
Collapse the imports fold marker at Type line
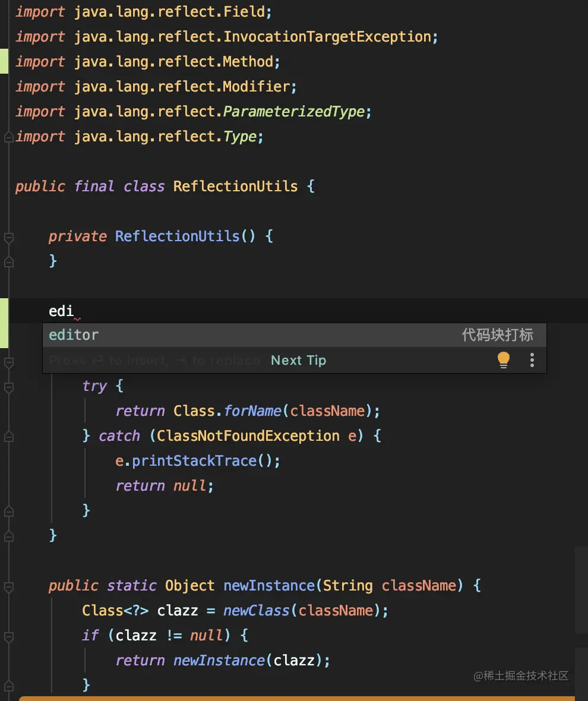pyautogui.click(x=8, y=137)
